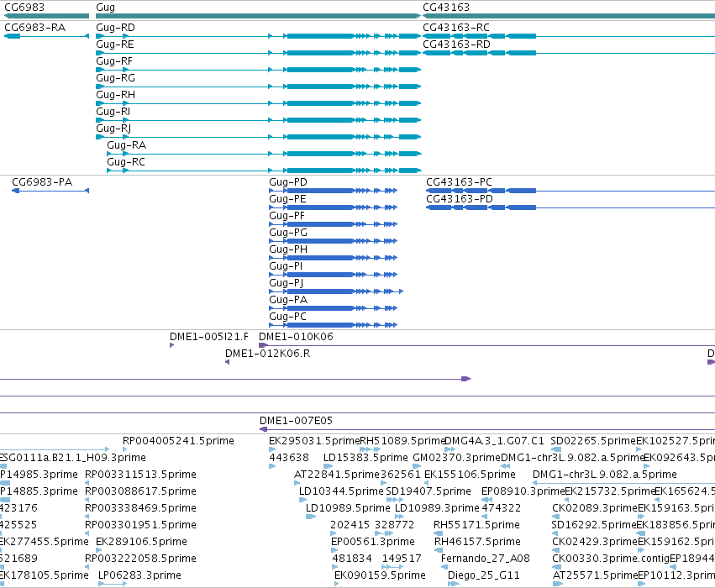Viewport: 715px width, 588px height.
Task: Select the SD16292.5prime EST label
Action: point(593,525)
